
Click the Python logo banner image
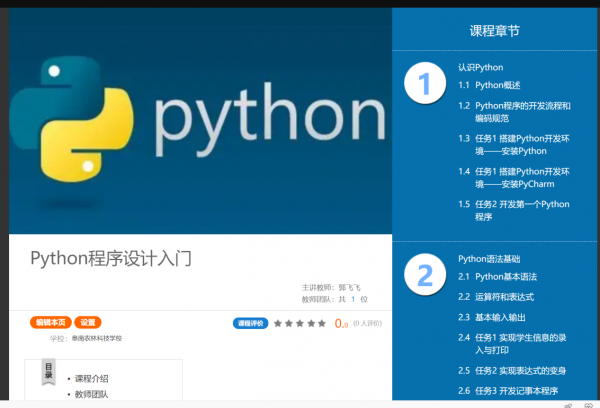[201, 121]
